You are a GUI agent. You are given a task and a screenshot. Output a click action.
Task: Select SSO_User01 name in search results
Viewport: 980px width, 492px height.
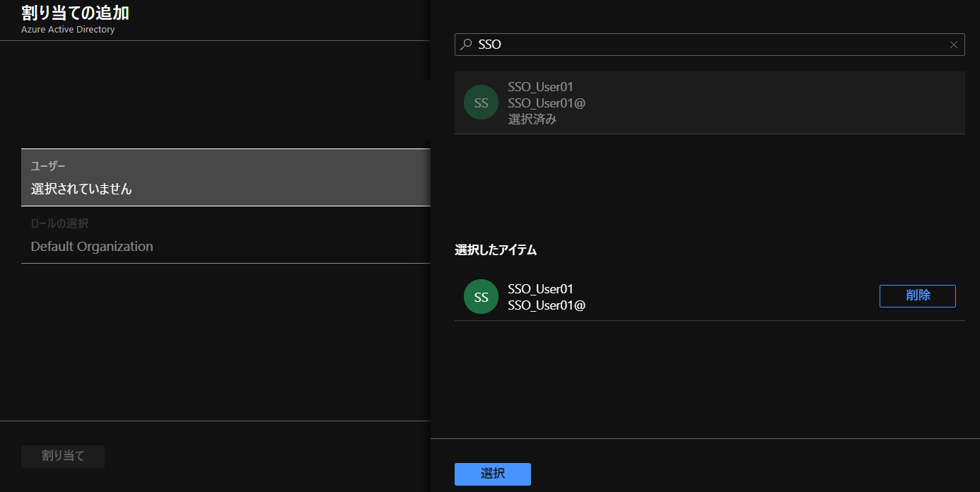click(540, 87)
